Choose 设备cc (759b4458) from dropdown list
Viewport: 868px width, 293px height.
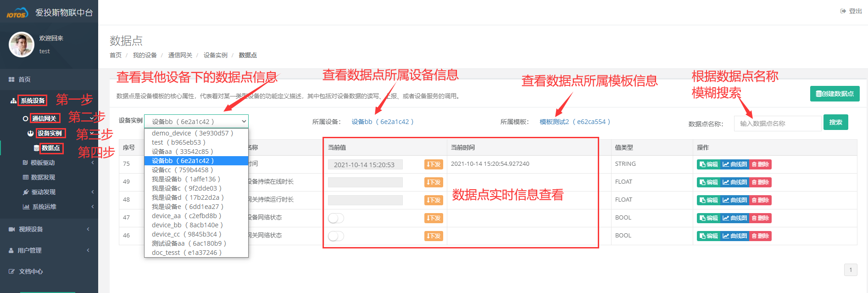click(196, 170)
